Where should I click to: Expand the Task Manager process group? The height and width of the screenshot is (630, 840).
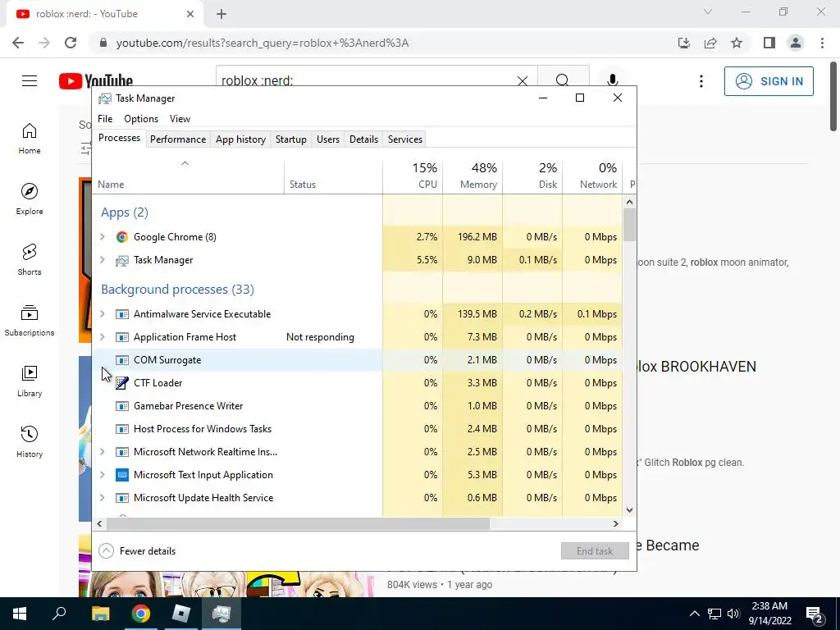(x=103, y=260)
